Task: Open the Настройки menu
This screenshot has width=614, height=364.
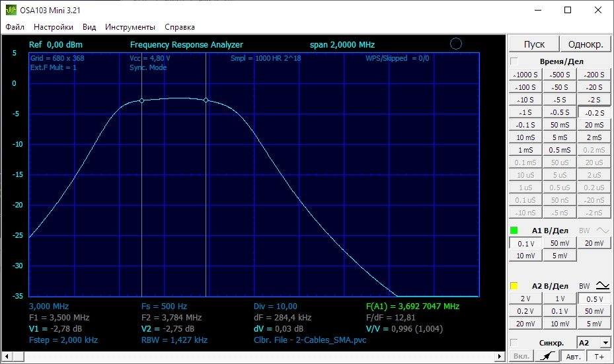Action: coord(54,27)
